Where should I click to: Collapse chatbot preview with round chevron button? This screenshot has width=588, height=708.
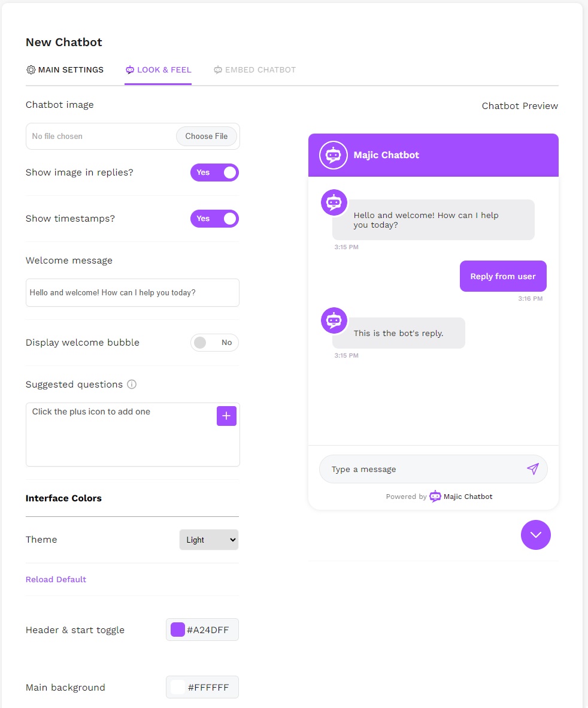coord(535,535)
